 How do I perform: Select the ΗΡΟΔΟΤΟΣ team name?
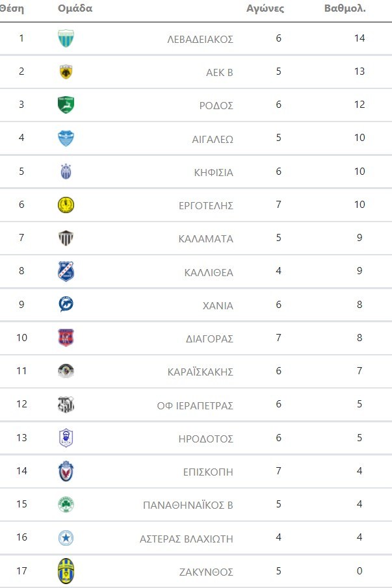coord(205,439)
